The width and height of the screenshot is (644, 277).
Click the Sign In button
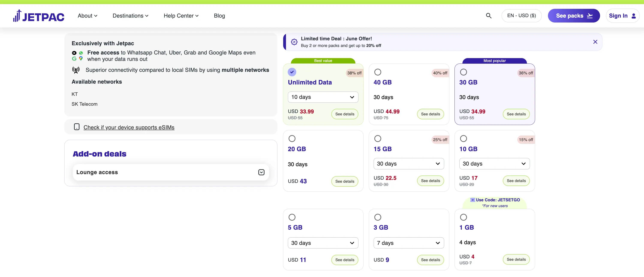click(x=623, y=16)
